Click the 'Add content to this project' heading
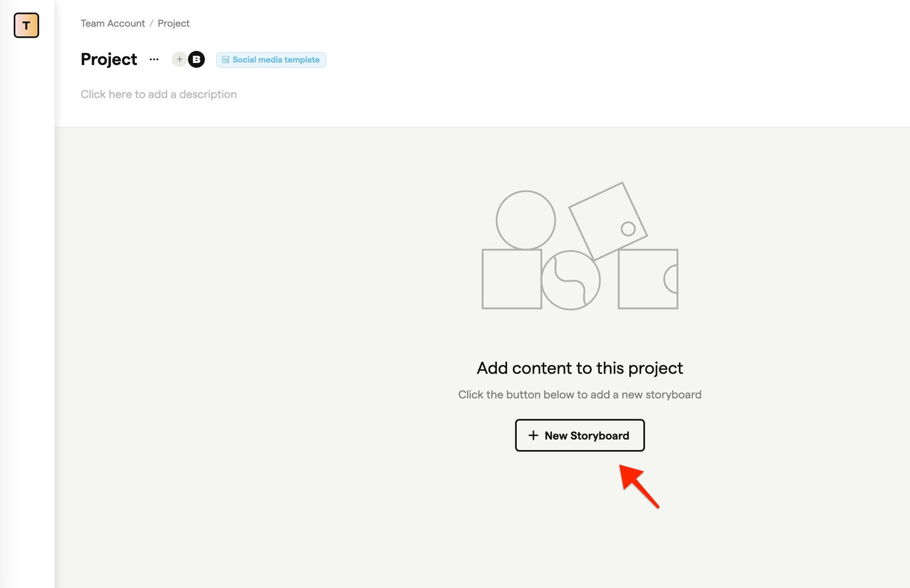Viewport: 910px width, 588px height. pos(579,368)
